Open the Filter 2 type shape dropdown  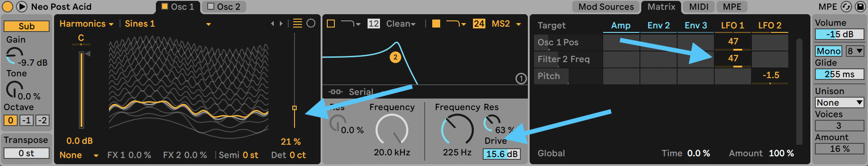point(456,24)
